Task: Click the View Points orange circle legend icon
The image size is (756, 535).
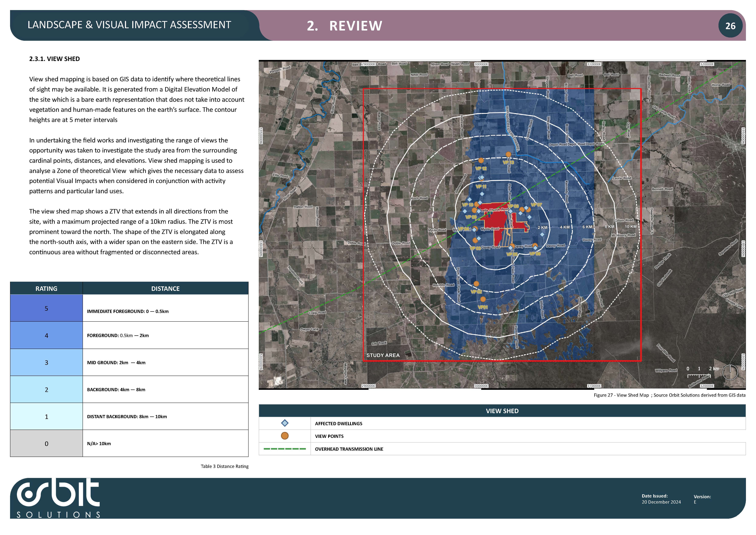Action: (285, 436)
